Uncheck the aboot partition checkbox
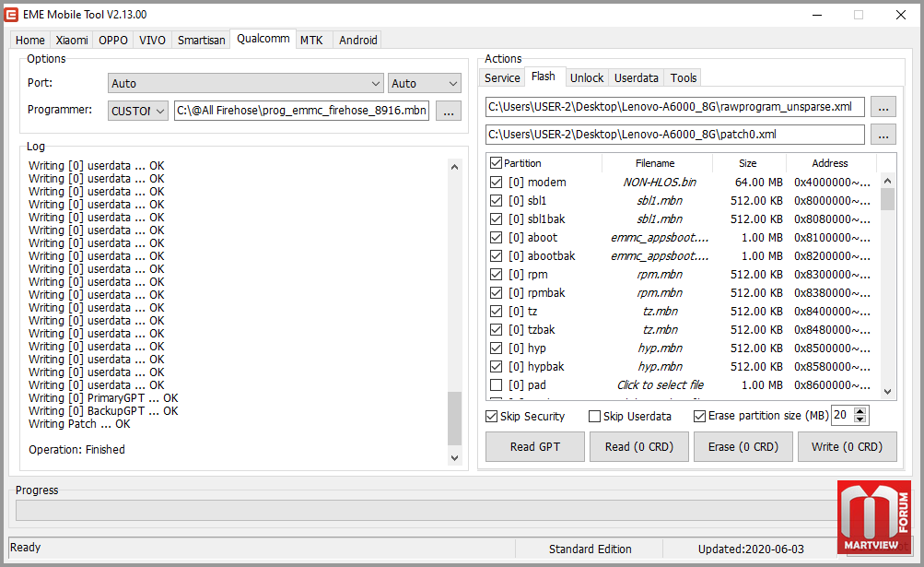924x567 pixels. tap(497, 238)
